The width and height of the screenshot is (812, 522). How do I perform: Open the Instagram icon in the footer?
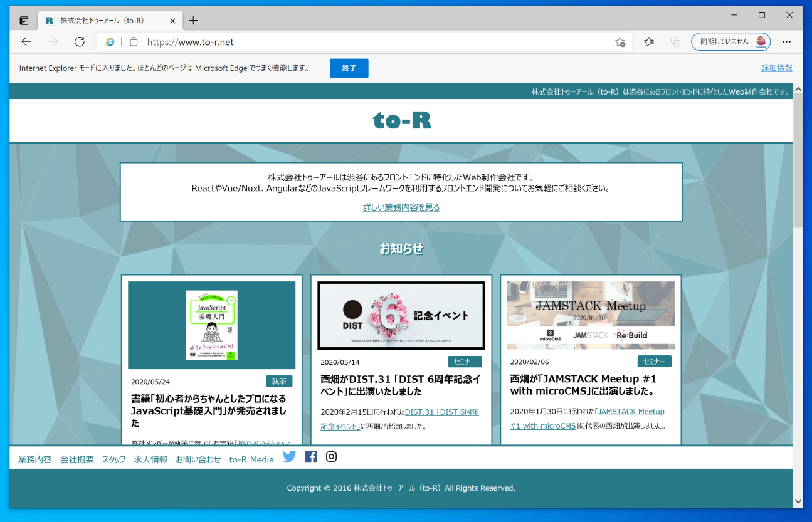331,457
